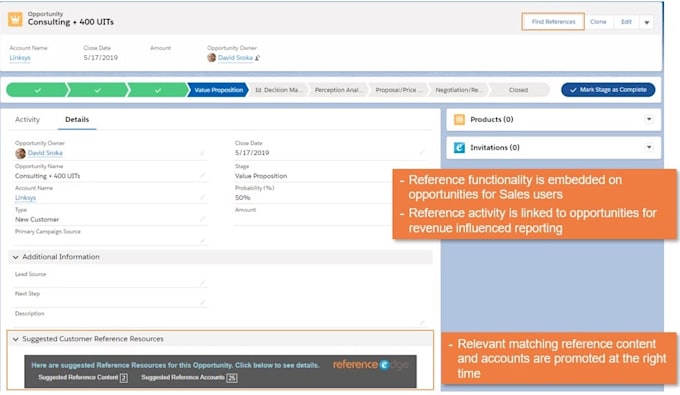680x395 pixels.
Task: Open Suggested Reference Accounts link
Action: (x=189, y=378)
